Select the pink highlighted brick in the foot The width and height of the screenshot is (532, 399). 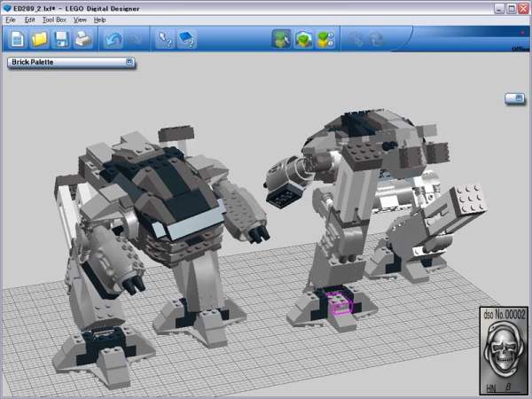(x=340, y=301)
